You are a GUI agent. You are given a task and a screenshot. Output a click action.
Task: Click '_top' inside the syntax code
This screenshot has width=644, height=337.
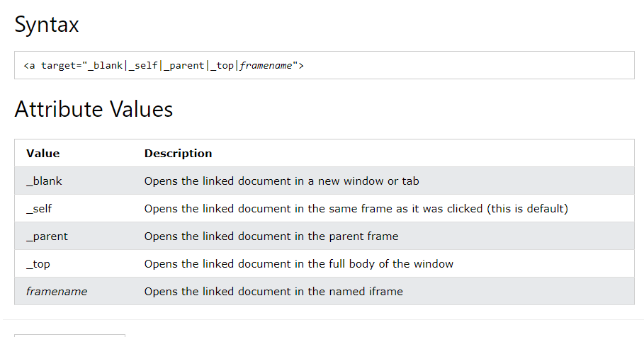(222, 66)
